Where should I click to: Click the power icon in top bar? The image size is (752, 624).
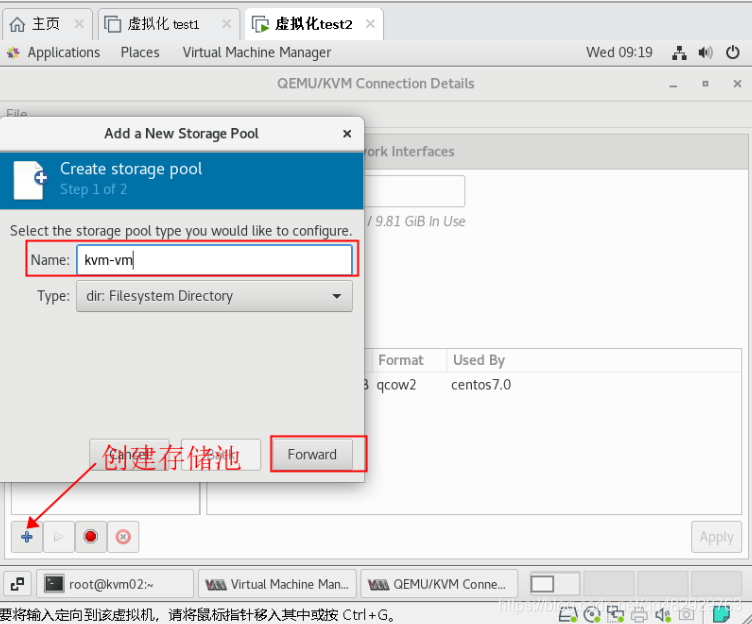[x=732, y=52]
